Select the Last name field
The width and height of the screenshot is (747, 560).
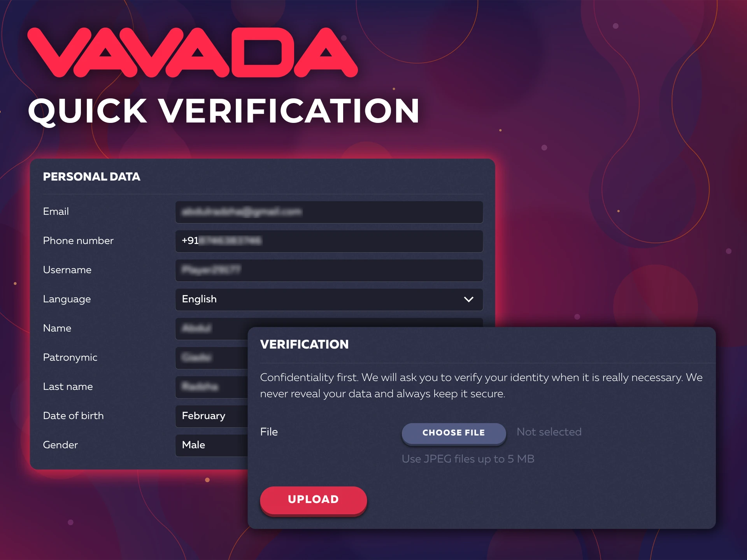212,387
